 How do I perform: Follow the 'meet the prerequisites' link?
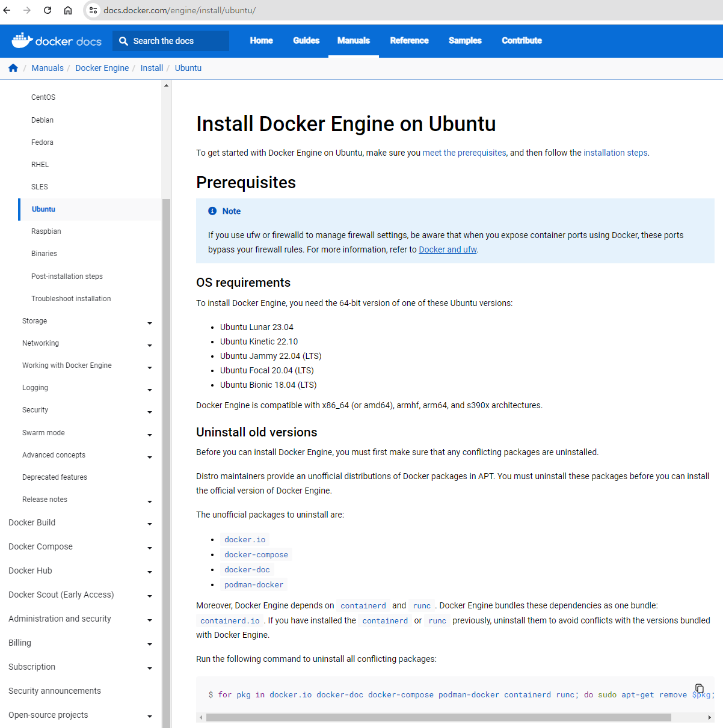(464, 153)
